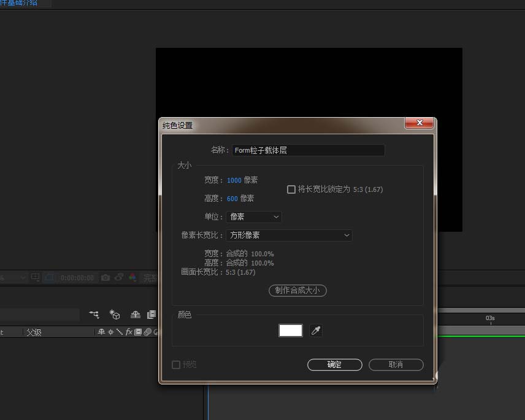
Task: Open the white color swatch picker
Action: coord(291,330)
